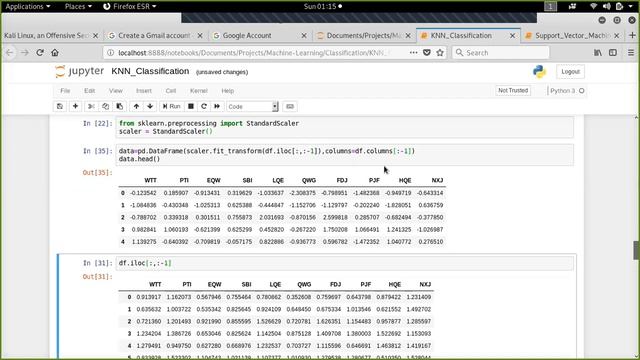Restart the kernel icon
640x360 pixels.
(x=204, y=107)
